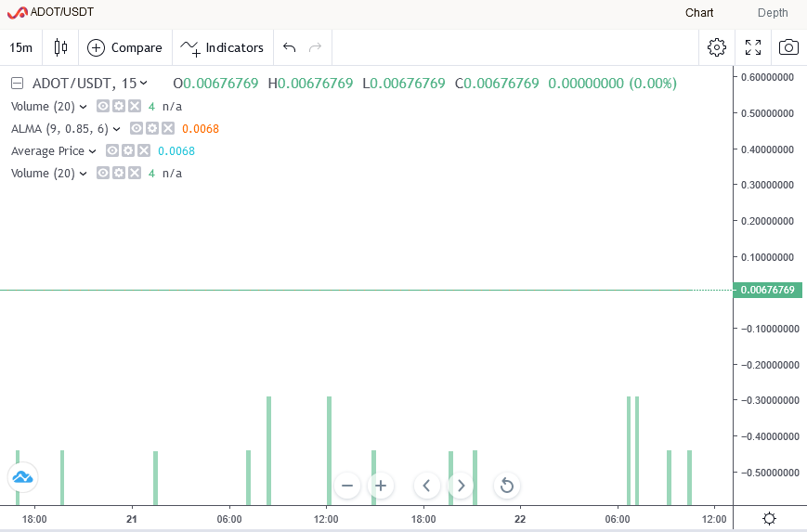The width and height of the screenshot is (807, 532).
Task: Undo the last chart action
Action: [289, 48]
